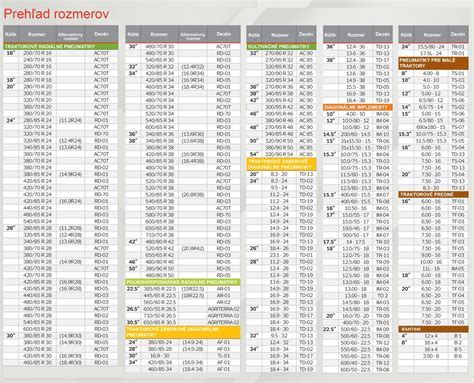Click the brown 'Pneumatiky pre malé traktory' heading

[433, 63]
